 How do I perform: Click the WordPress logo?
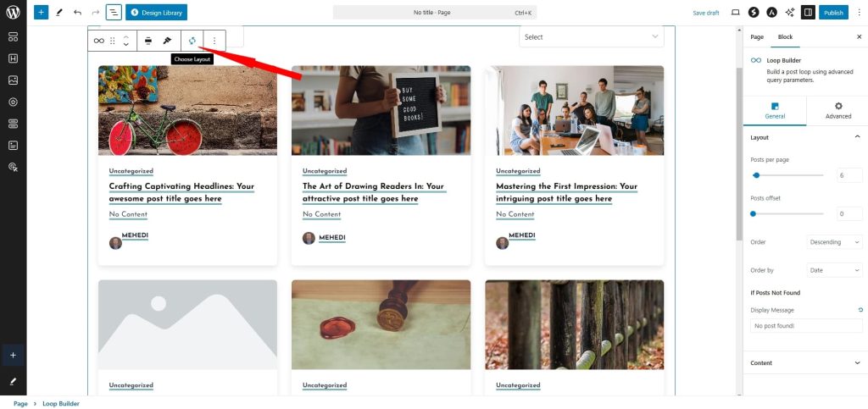click(x=13, y=13)
